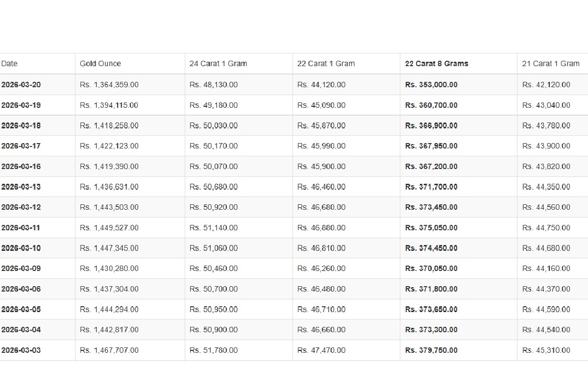Select the 2026-03-13 date cell
588x392 pixels.
click(21, 187)
